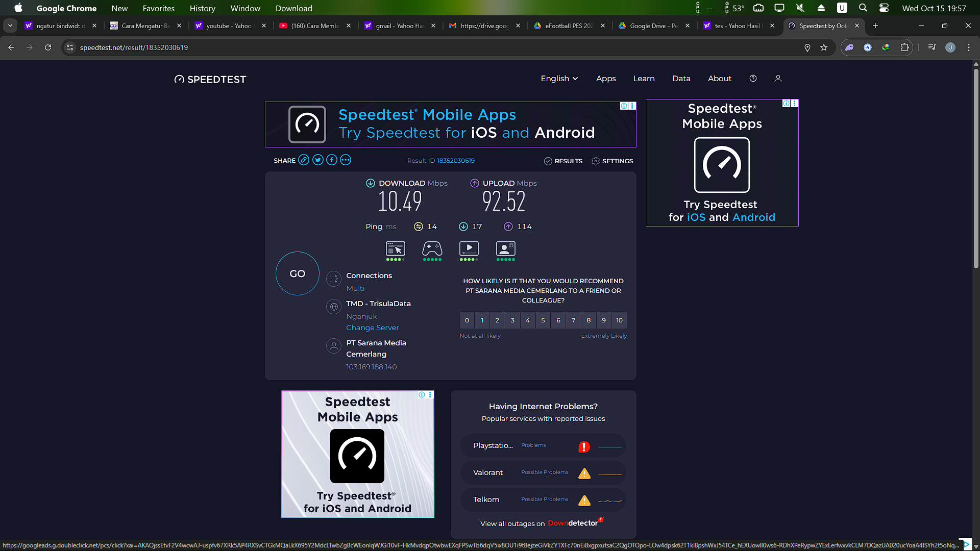Click the online gaming quality icon
This screenshot has width=980, height=551.
[432, 249]
